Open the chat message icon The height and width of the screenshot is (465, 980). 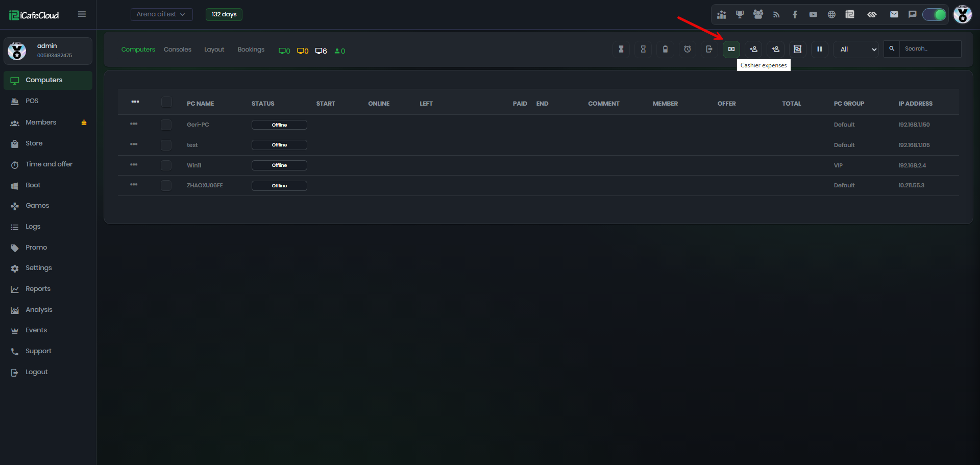point(913,14)
